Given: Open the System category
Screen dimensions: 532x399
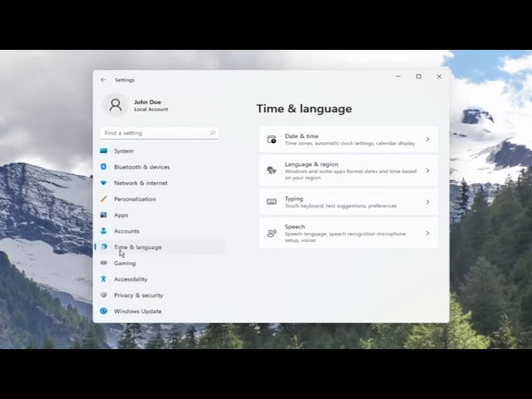Looking at the screenshot, I should [160, 150].
